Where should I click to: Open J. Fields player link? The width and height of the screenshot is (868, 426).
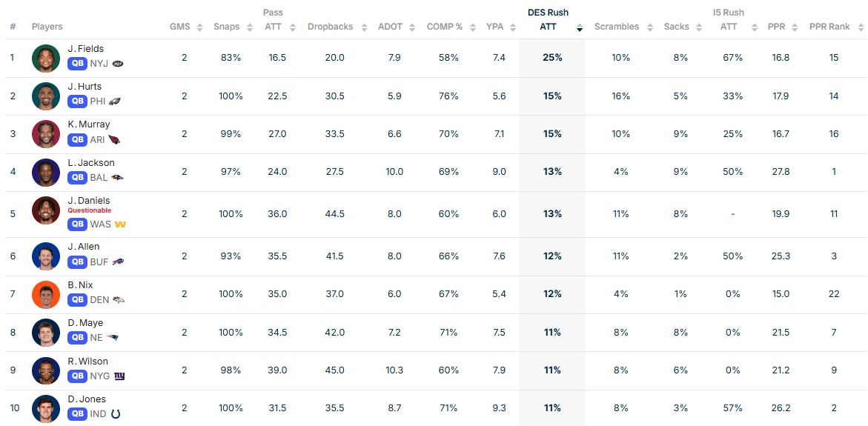click(x=85, y=49)
